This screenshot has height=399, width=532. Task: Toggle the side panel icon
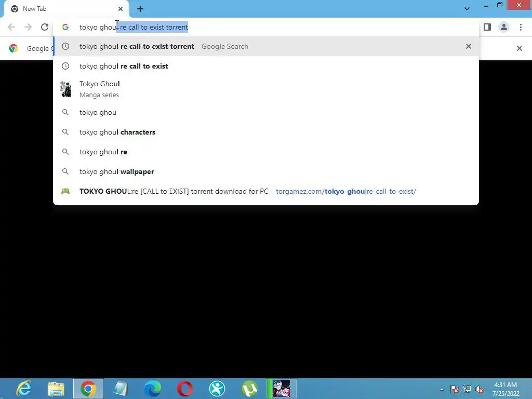point(487,27)
